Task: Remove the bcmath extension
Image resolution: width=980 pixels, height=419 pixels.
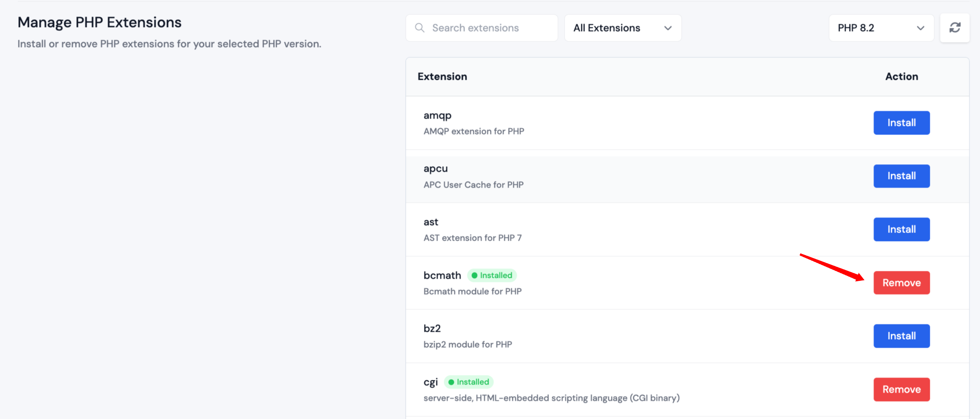Action: point(902,282)
